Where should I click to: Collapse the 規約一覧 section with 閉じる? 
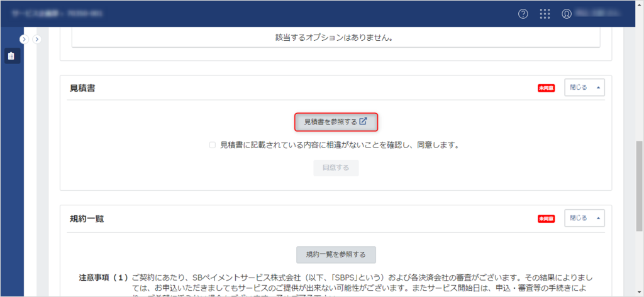point(584,218)
